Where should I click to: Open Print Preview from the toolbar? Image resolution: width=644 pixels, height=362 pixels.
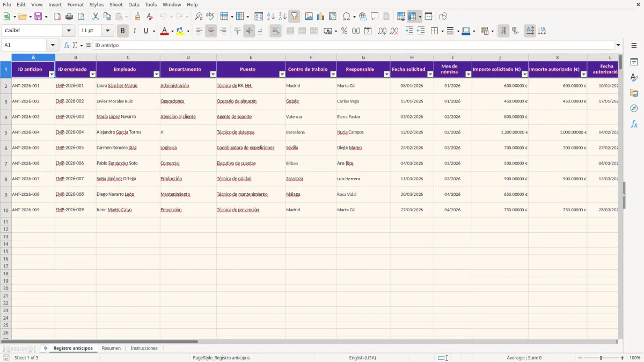[x=81, y=17]
